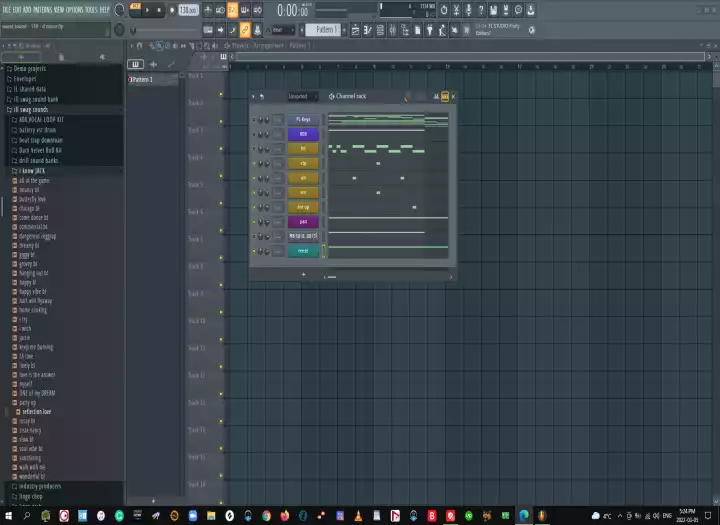Screen dimensions: 720x525
Task: Open VLC from the taskbar
Action: pos(358,516)
